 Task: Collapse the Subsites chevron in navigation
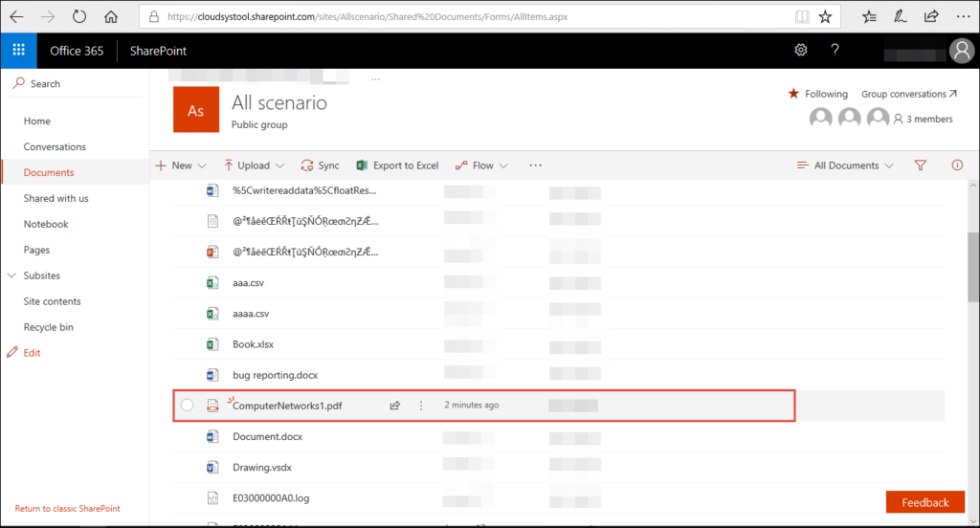coord(11,275)
